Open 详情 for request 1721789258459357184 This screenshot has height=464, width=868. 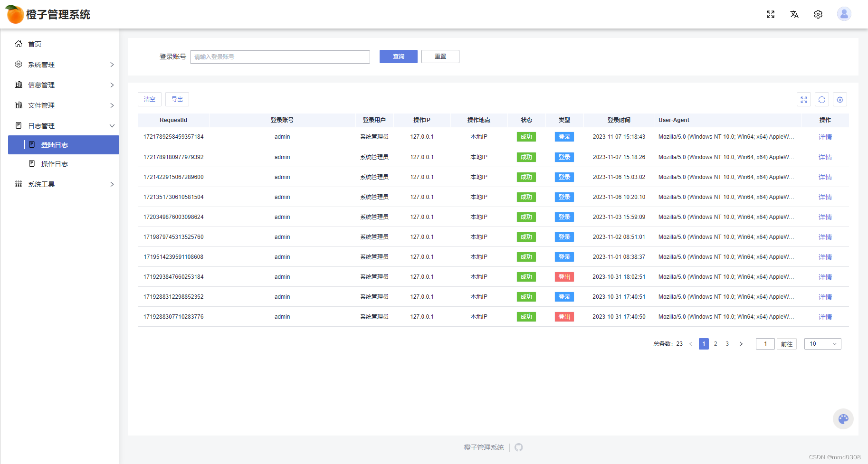coord(825,137)
